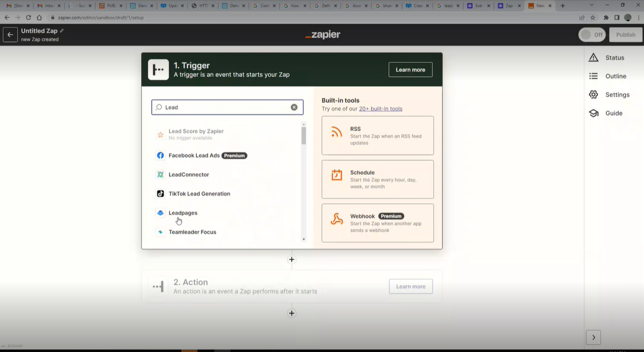Reload the page with the refresh icon

coord(29,17)
